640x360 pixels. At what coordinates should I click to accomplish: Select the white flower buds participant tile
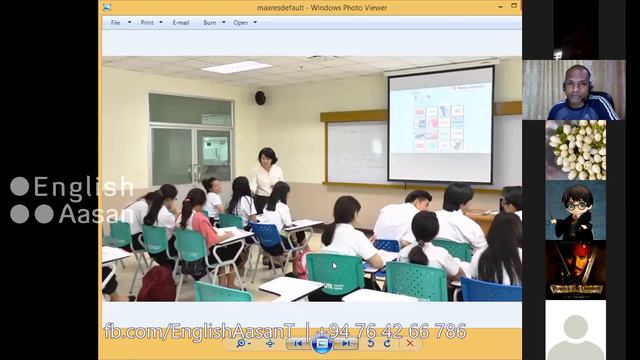click(576, 150)
